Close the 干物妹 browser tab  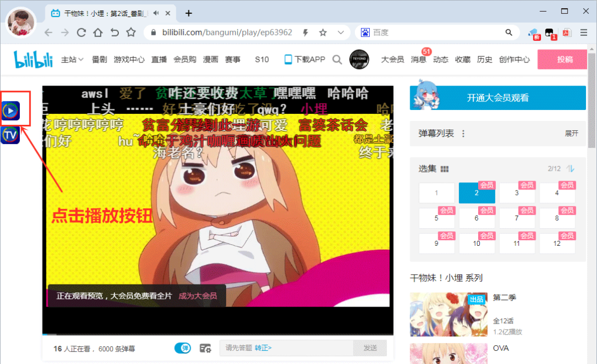(x=167, y=13)
